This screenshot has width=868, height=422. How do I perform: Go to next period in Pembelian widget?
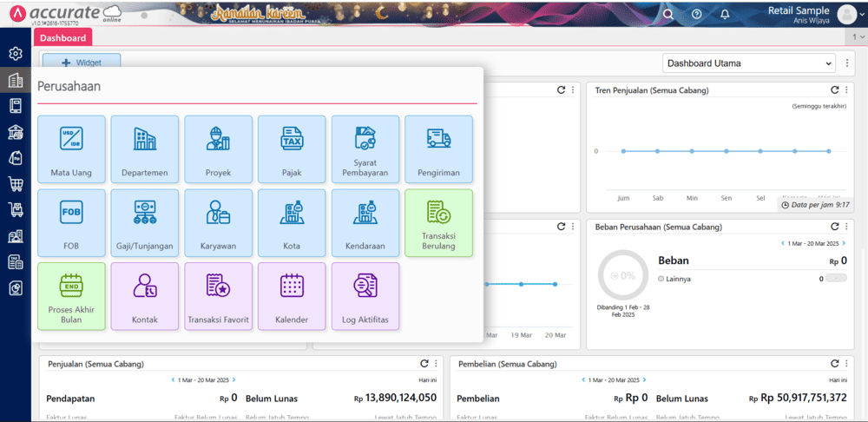(644, 380)
